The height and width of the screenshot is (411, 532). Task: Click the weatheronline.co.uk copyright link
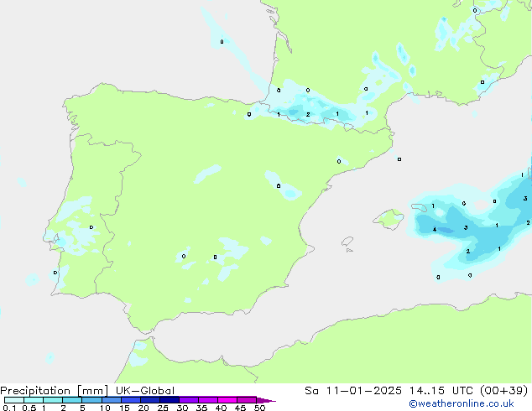tap(462, 403)
